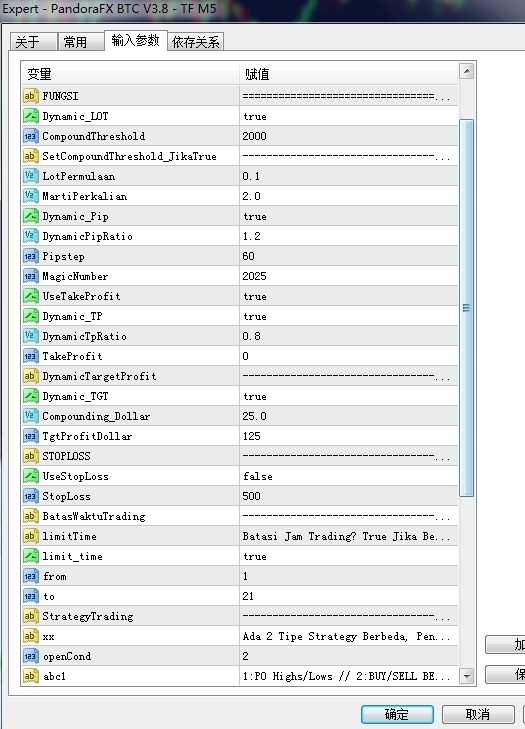Image resolution: width=525 pixels, height=729 pixels.
Task: Click the vertical scrollbar thumb
Action: [x=466, y=308]
